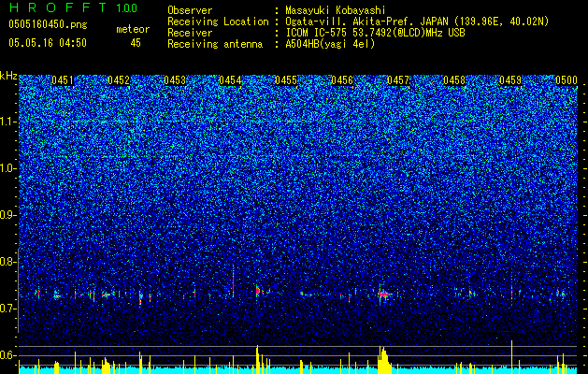Image resolution: width=588 pixels, height=374 pixels.
Task: Click the meteor count value 45
Action: coord(136,43)
